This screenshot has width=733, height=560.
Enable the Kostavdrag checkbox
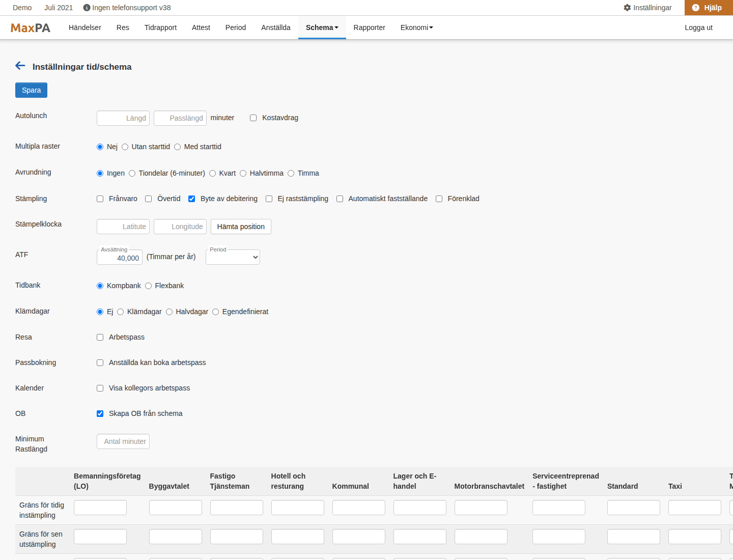(253, 118)
